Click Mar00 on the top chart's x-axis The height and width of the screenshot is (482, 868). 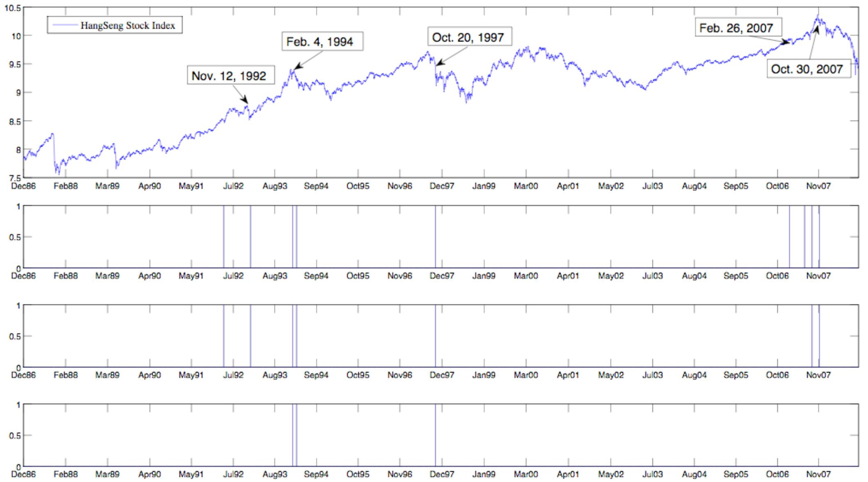pos(526,186)
